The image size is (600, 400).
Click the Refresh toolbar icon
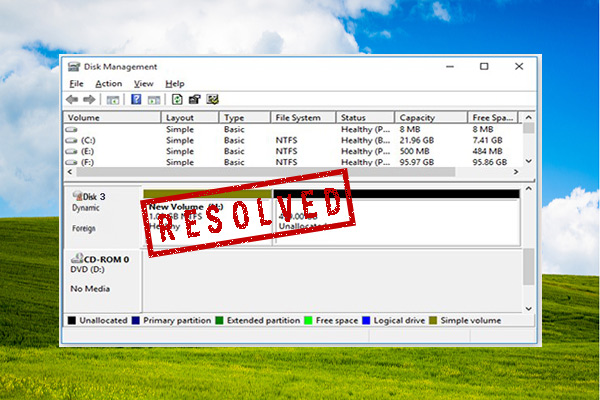[177, 100]
